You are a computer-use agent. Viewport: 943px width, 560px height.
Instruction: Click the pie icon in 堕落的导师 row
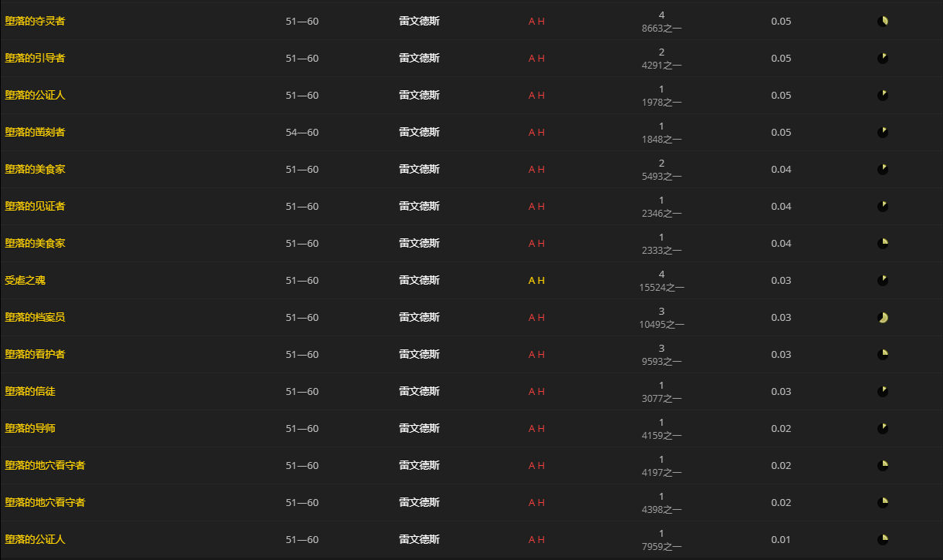click(x=883, y=428)
